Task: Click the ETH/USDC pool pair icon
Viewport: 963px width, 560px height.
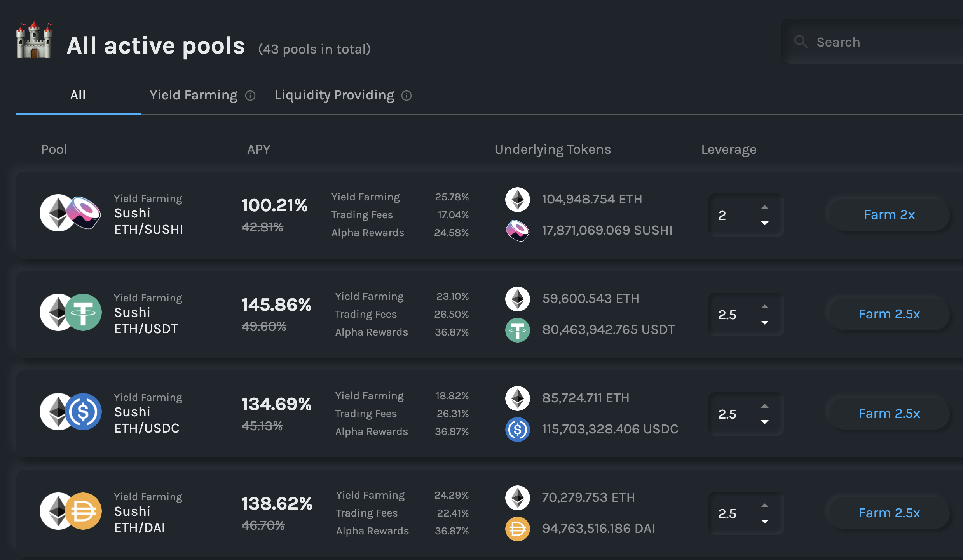Action: (70, 412)
